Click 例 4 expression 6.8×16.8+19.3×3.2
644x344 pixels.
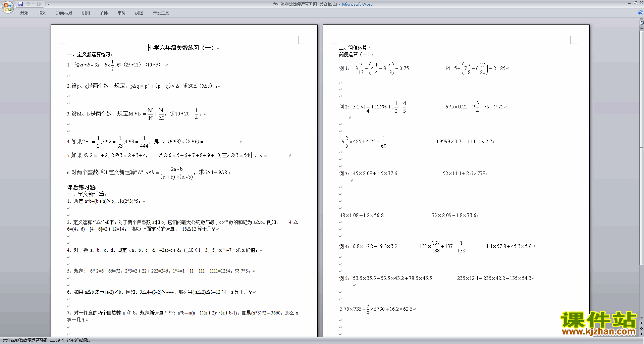click(x=375, y=246)
